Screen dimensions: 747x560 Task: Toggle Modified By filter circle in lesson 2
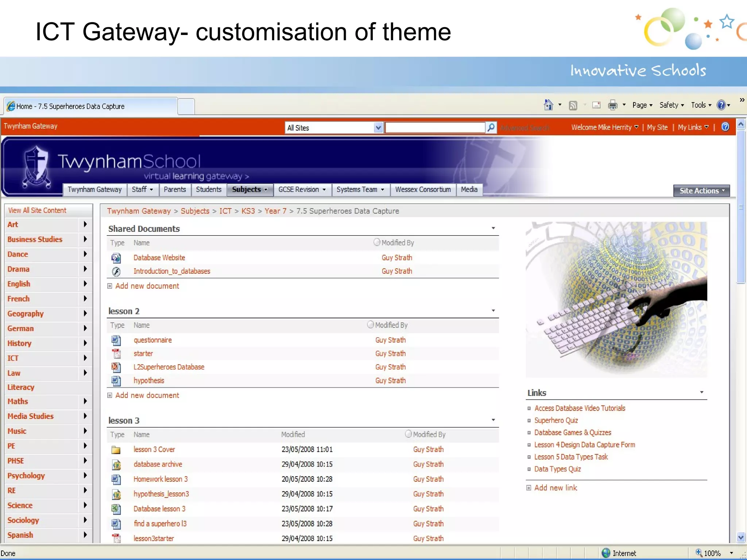pyautogui.click(x=371, y=324)
